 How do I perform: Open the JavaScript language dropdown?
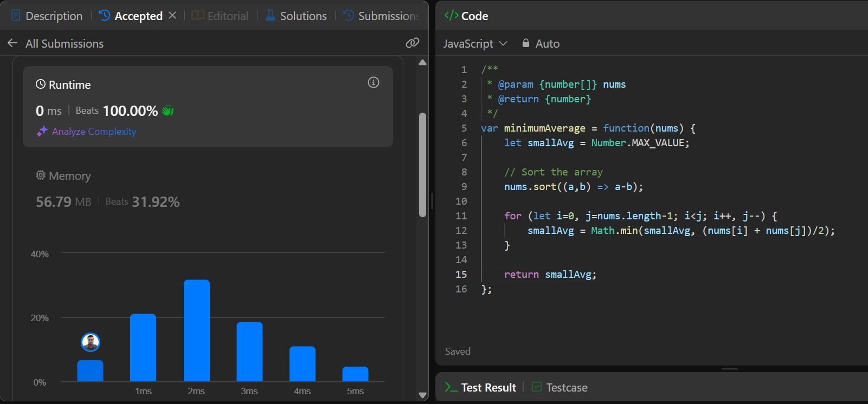475,43
